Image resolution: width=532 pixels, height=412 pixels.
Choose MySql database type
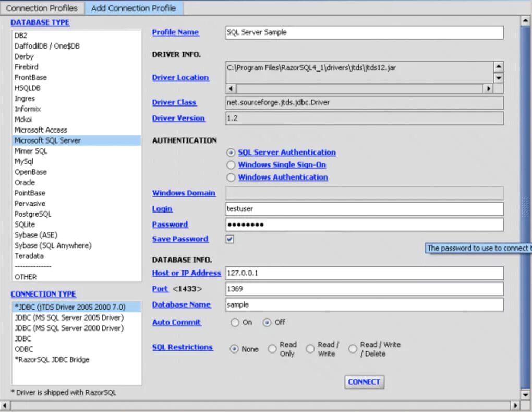pos(76,162)
